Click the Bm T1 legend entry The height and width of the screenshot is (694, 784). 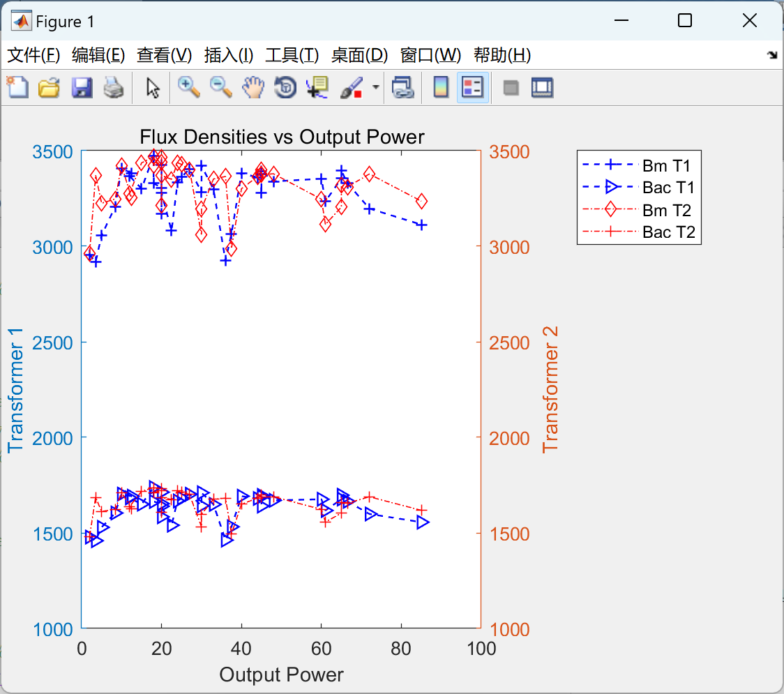point(638,165)
